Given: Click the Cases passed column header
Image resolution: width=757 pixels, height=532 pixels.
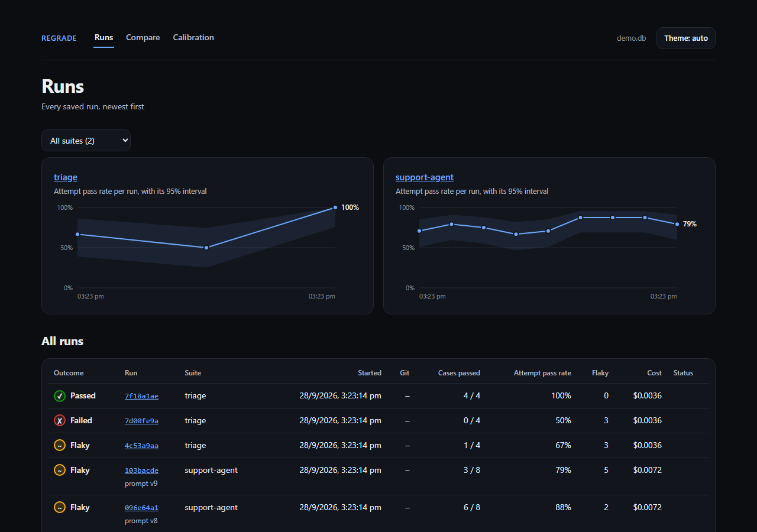Looking at the screenshot, I should (459, 373).
